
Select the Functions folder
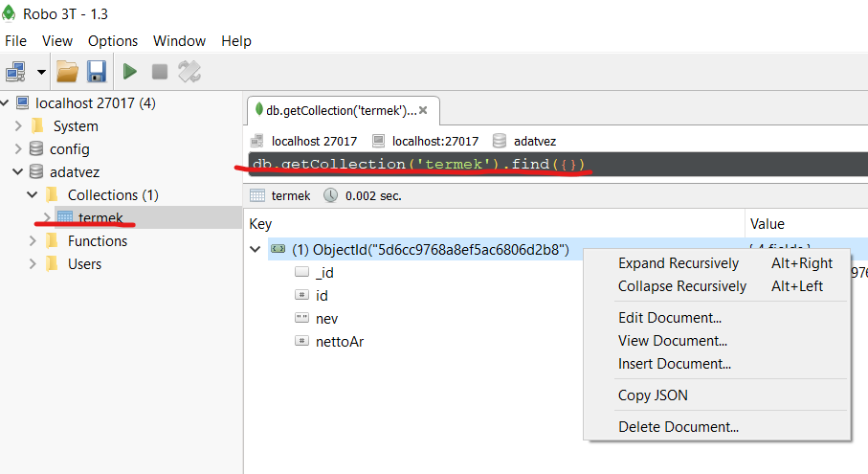(98, 241)
